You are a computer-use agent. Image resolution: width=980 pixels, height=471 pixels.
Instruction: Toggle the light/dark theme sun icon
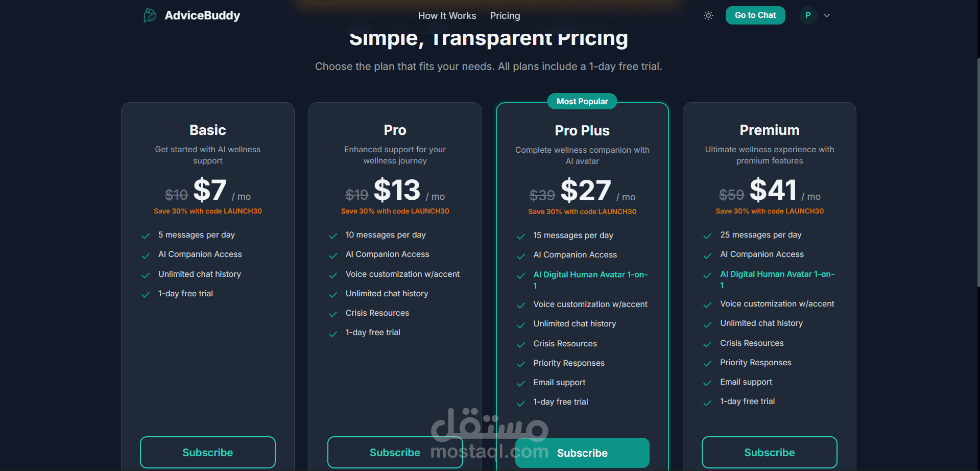pos(708,15)
